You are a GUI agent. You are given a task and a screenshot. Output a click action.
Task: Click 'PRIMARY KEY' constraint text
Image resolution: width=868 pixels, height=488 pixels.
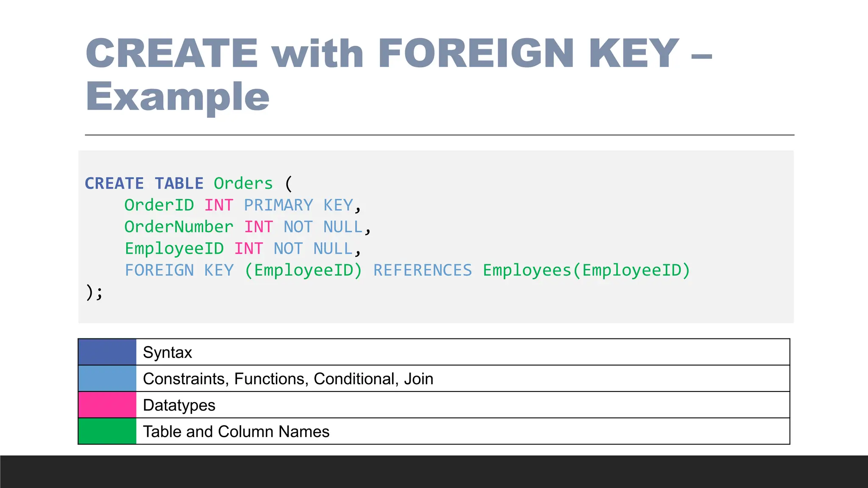tap(298, 205)
